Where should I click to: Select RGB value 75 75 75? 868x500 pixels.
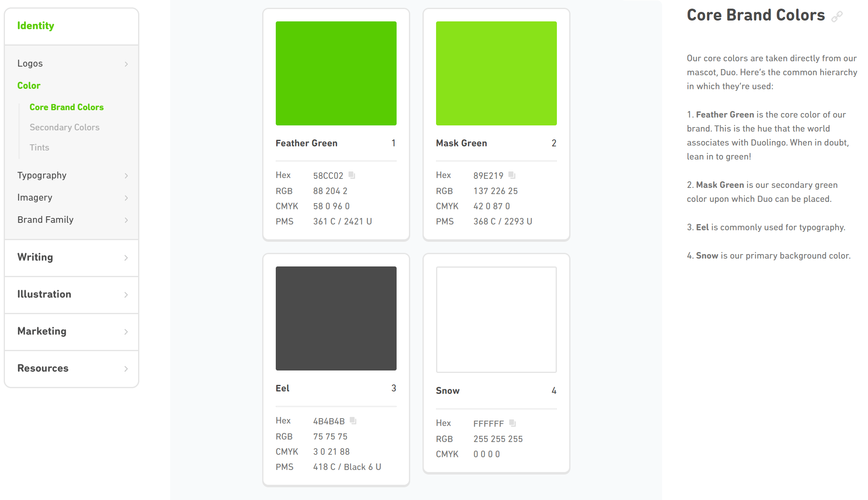(330, 436)
